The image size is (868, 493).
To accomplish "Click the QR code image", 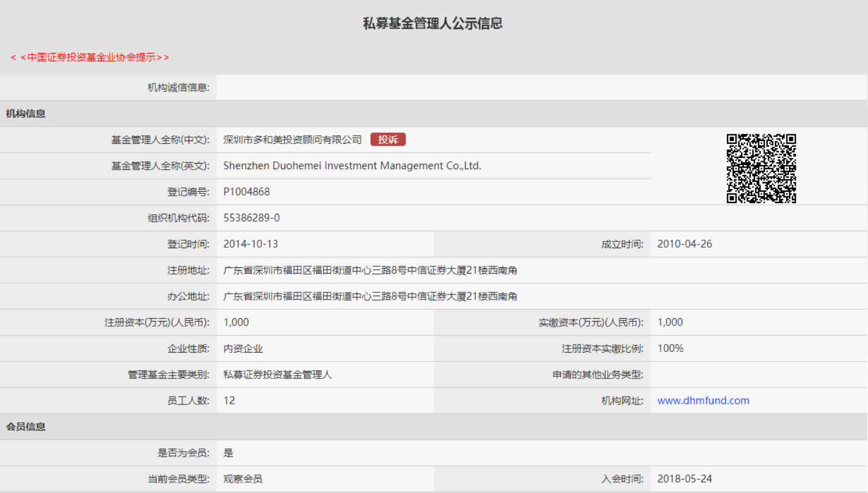I will point(761,168).
